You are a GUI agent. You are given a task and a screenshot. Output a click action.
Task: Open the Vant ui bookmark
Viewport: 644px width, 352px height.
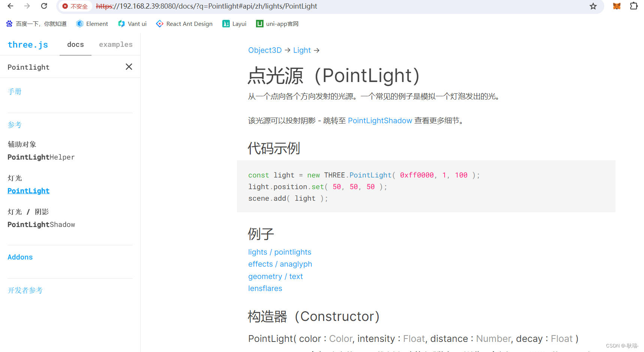tap(132, 24)
